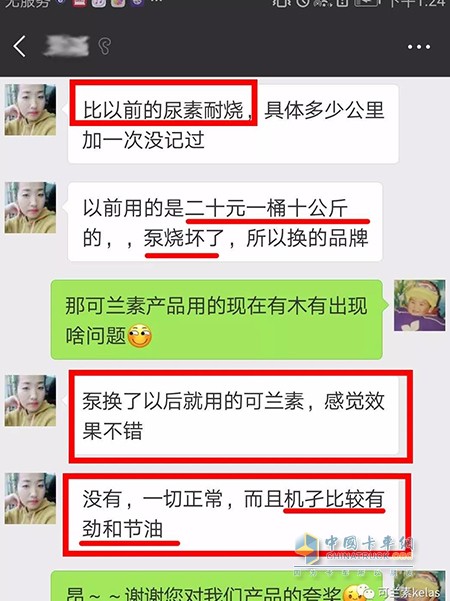Tap the red app notification icon in status bar
The width and height of the screenshot is (450, 601).
tap(80, 3)
